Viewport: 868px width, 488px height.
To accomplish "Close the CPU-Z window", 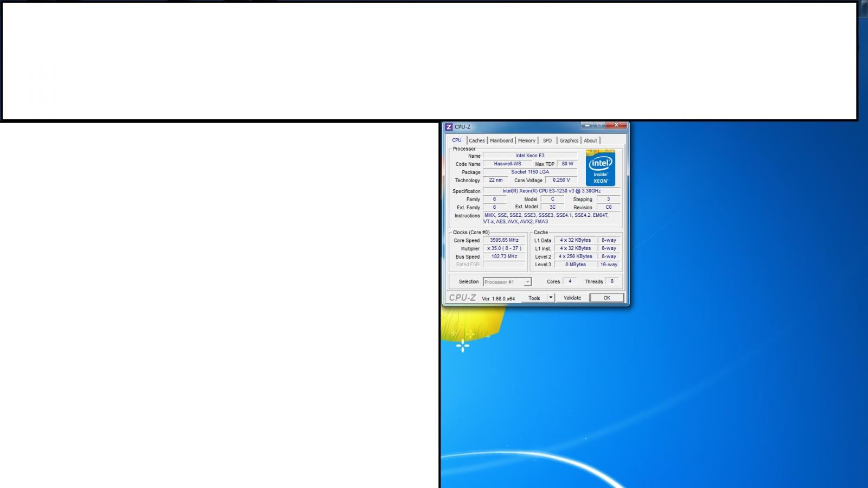I will coord(616,125).
